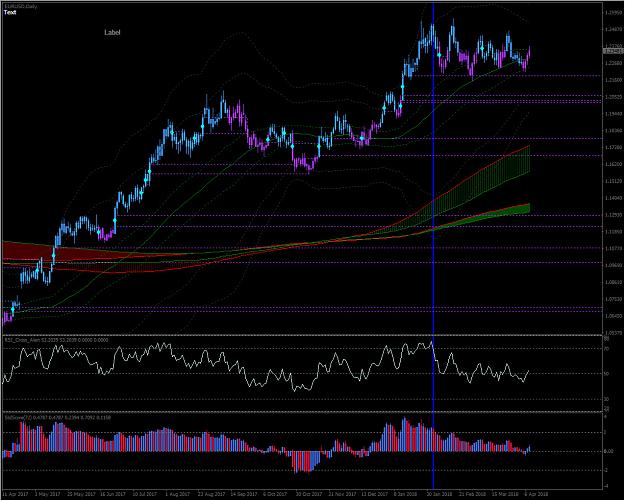Click the '21 Feb 2018' date on time axis
Viewport: 625px width, 501px height.
(x=473, y=494)
